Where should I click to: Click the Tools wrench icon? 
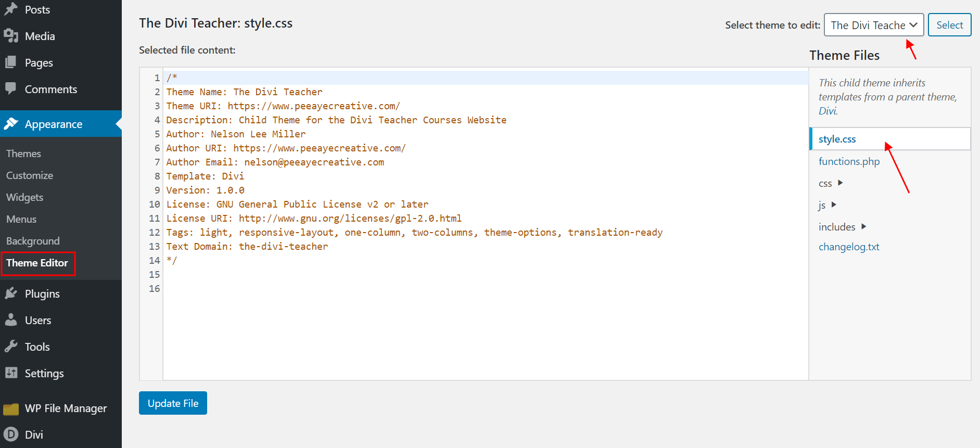tap(11, 347)
